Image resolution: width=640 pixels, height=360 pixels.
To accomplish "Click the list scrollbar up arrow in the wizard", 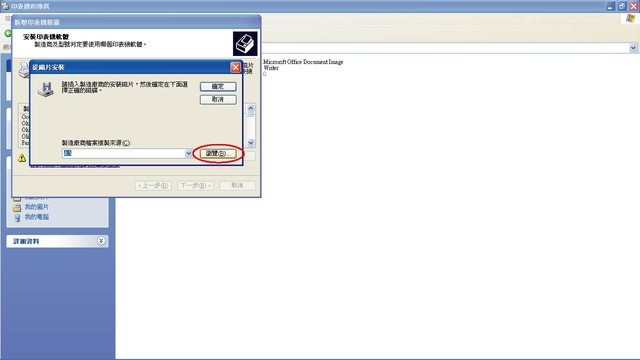I will pyautogui.click(x=251, y=109).
